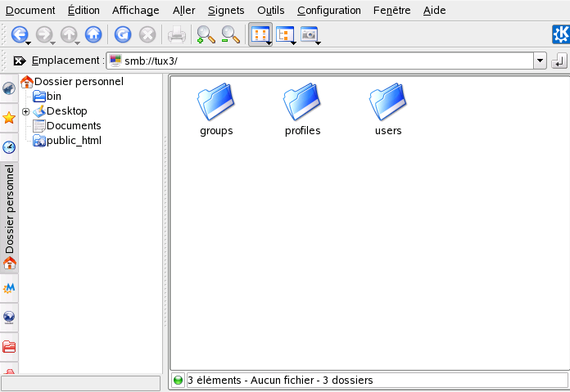Open the Bookmarks star sidebar tab
This screenshot has height=392, width=570.
[x=9, y=118]
